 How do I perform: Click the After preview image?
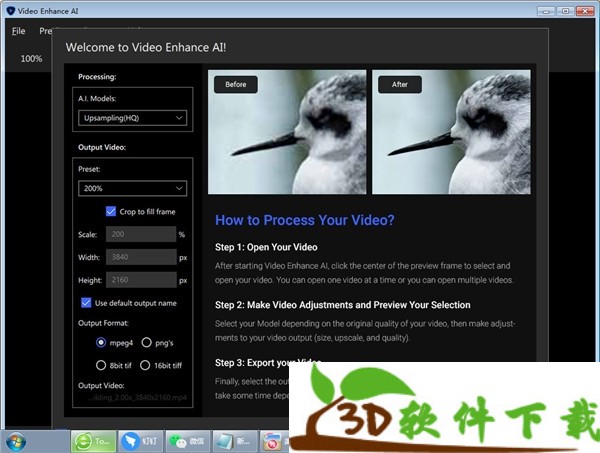[451, 132]
